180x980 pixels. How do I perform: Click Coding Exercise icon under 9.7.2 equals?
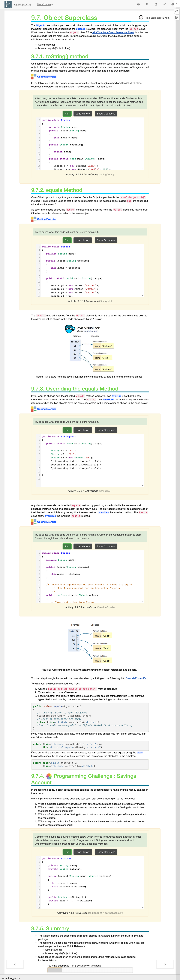click(x=34, y=219)
